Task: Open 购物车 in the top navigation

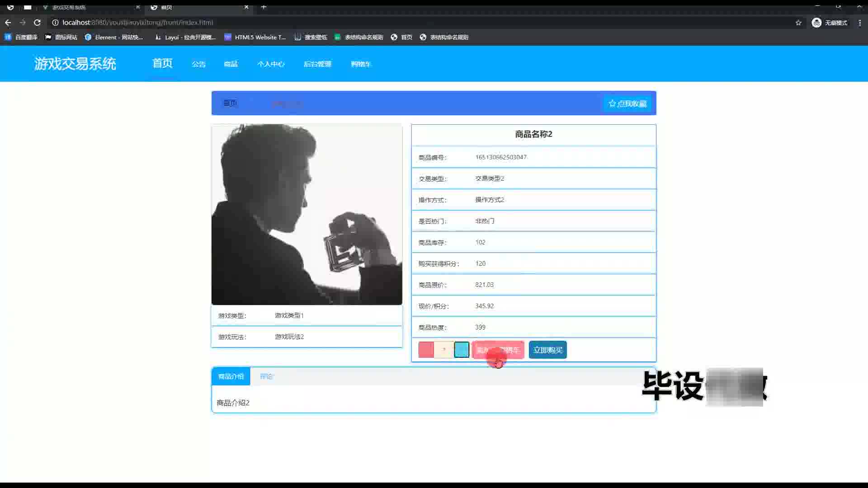Action: 361,64
